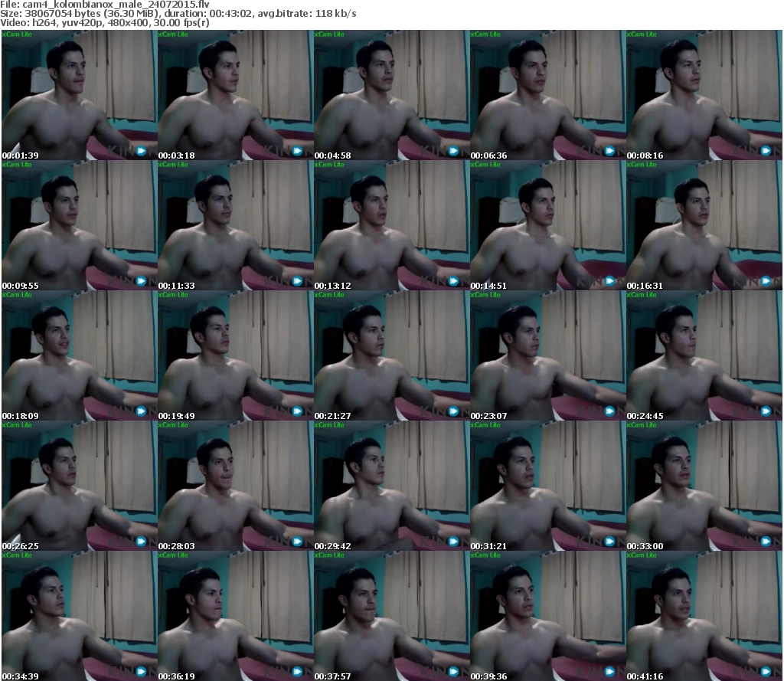The image size is (784, 681).
Task: View the 00:18:09 frame
Action: (x=80, y=355)
